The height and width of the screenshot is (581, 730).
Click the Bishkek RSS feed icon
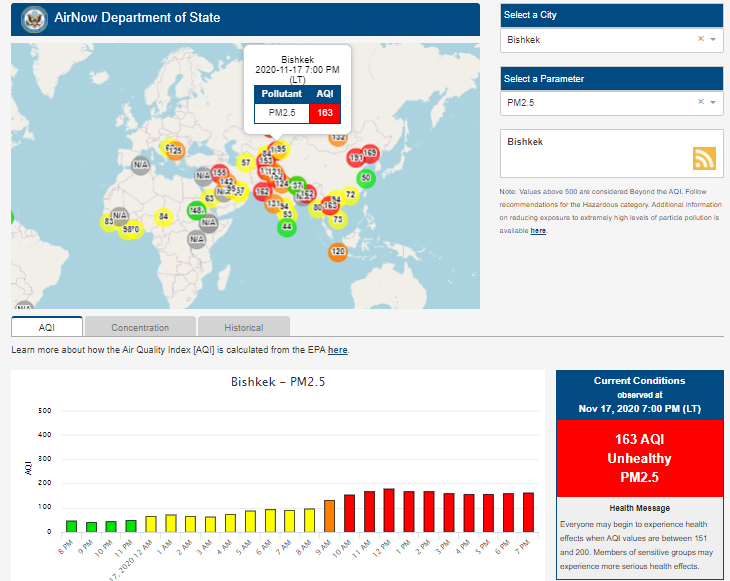705,158
